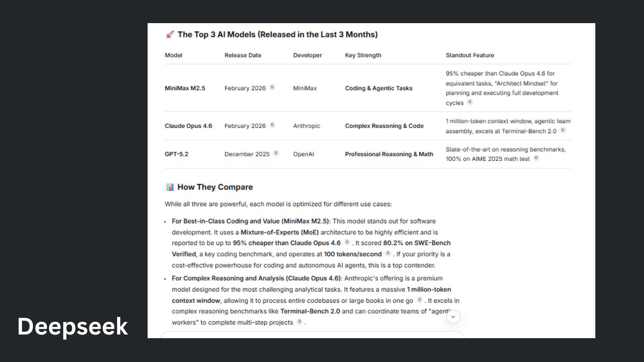This screenshot has width=644, height=362.
Task: Click the 'Standout Feature' column header
Action: [x=470, y=55]
